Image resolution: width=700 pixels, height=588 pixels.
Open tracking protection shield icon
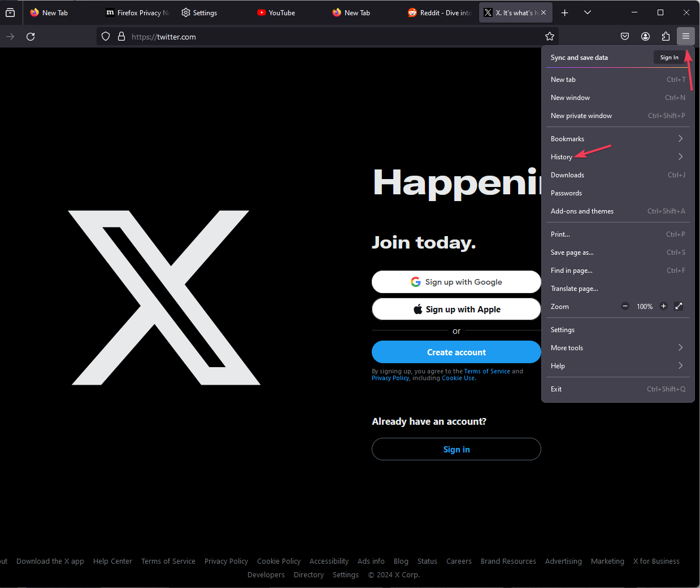[x=106, y=37]
